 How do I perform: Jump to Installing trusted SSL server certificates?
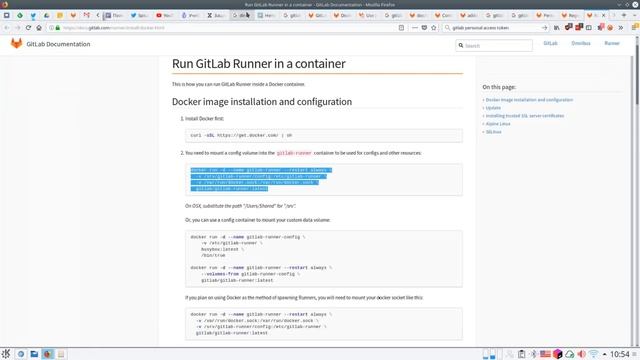(524, 116)
